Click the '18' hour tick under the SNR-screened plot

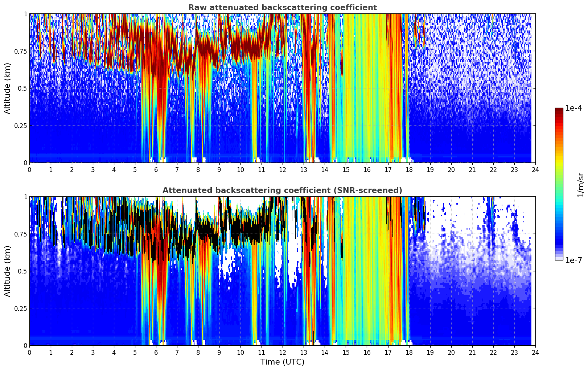point(409,352)
